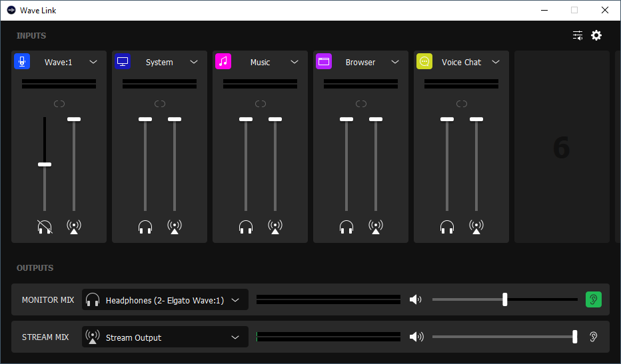Mute Music in monitor mix
This screenshot has width=621, height=364.
tap(246, 227)
